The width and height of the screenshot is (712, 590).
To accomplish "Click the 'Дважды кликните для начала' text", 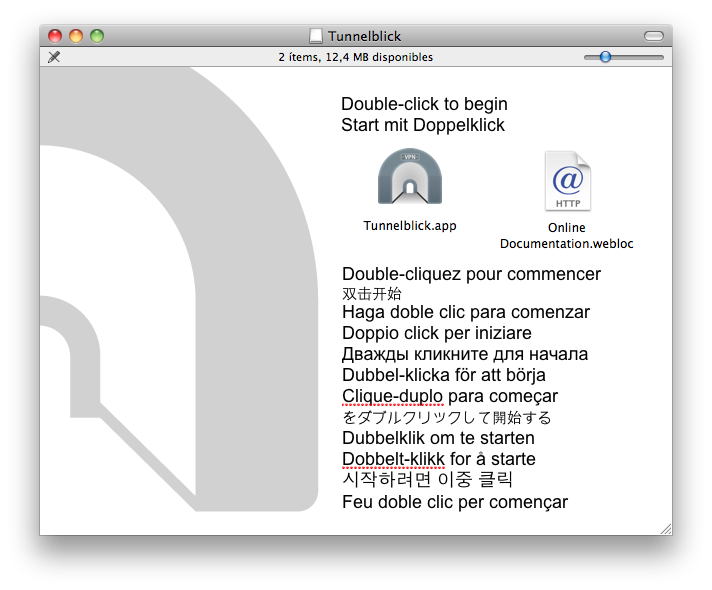I will 465,354.
